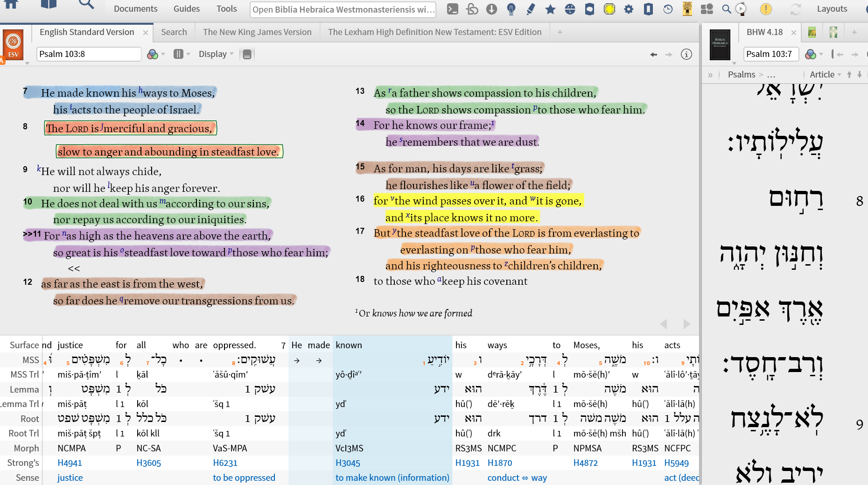The height and width of the screenshot is (485, 868).
Task: Open BHW visual filters dropdown
Action: click(814, 55)
